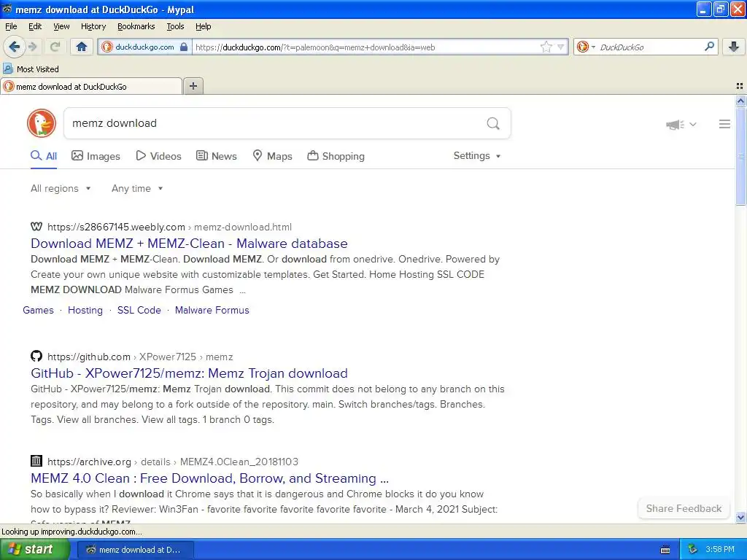Open the File menu
Screen dimensions: 747x560
point(11,26)
